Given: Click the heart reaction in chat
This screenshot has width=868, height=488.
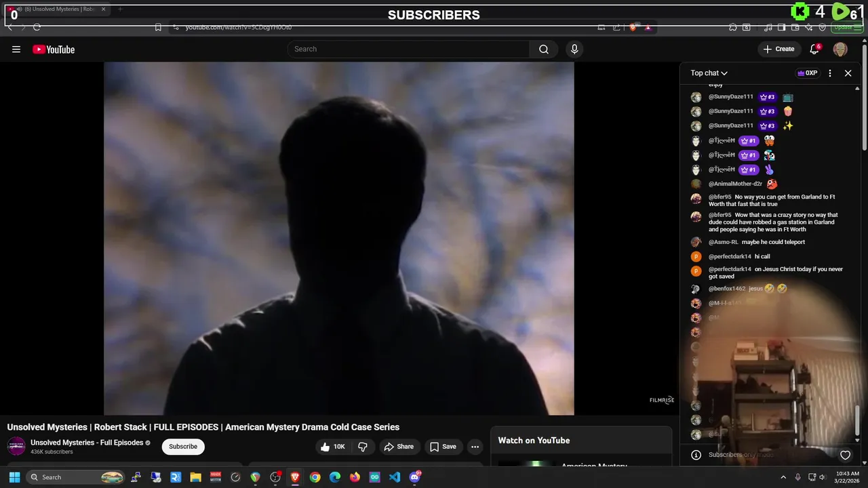Looking at the screenshot, I should pyautogui.click(x=845, y=455).
